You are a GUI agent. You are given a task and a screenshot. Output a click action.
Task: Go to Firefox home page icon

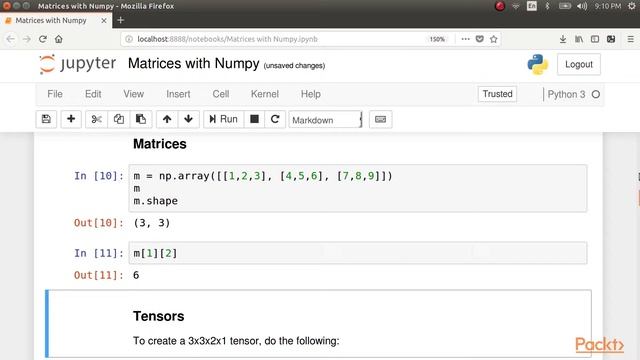click(59, 39)
